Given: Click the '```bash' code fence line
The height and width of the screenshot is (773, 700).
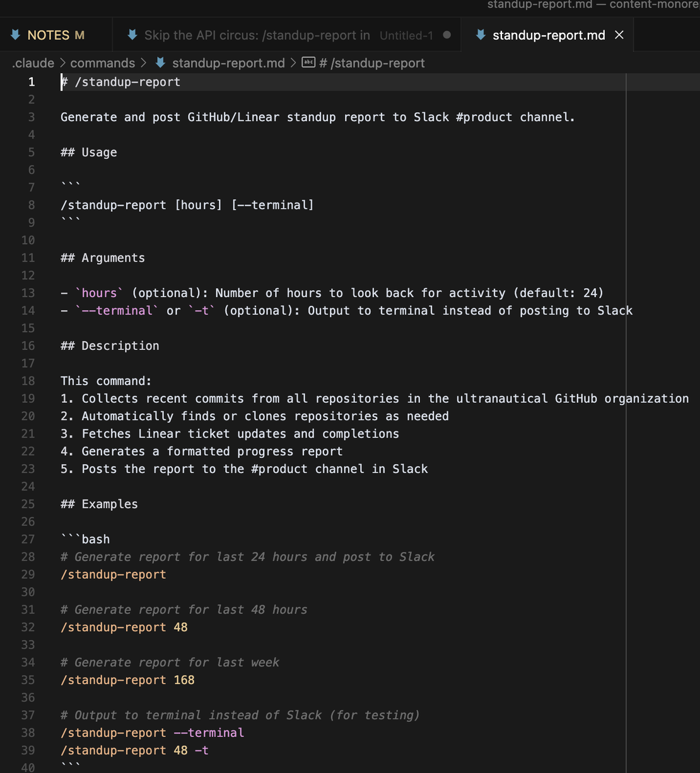Looking at the screenshot, I should (x=85, y=539).
